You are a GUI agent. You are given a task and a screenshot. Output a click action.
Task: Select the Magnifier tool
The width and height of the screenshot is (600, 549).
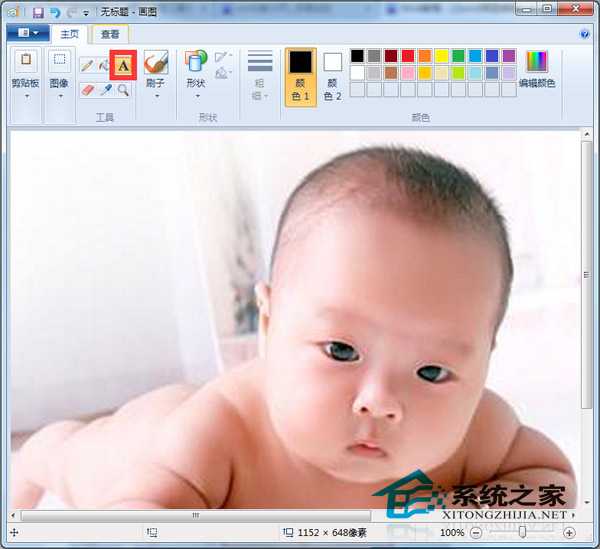coord(123,90)
